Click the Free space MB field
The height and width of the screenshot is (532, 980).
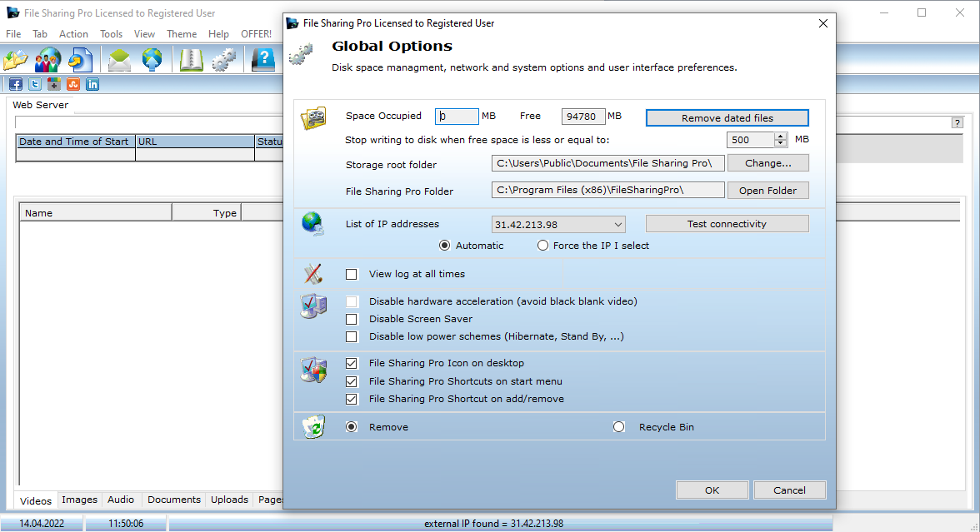pyautogui.click(x=583, y=117)
